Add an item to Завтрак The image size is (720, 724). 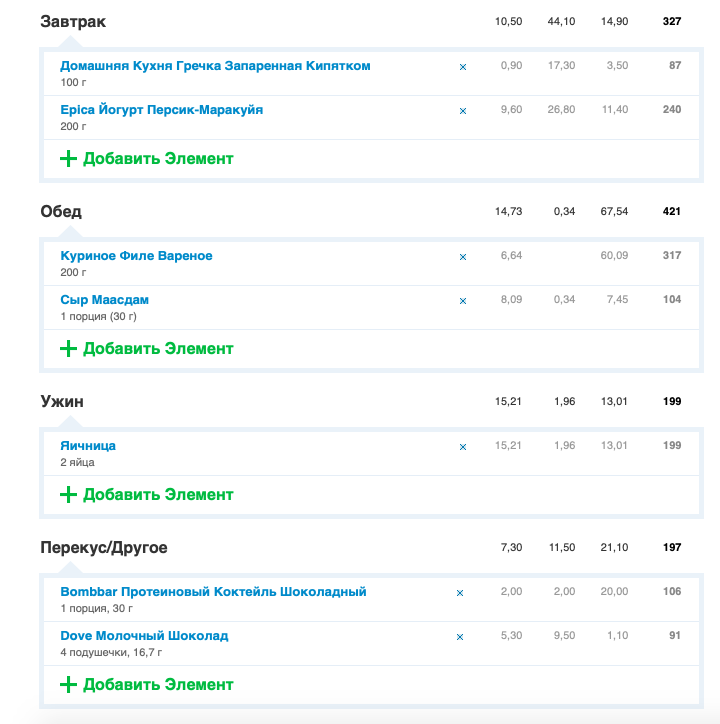146,158
